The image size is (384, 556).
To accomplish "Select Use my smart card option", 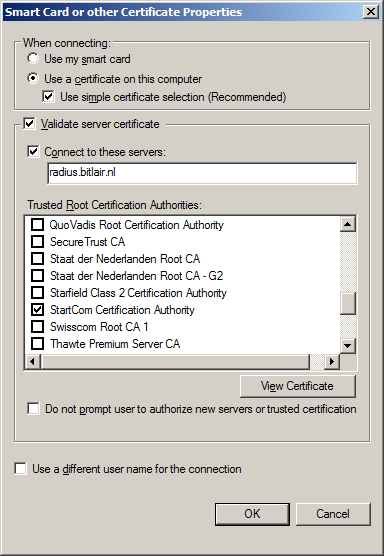I will pos(33,59).
